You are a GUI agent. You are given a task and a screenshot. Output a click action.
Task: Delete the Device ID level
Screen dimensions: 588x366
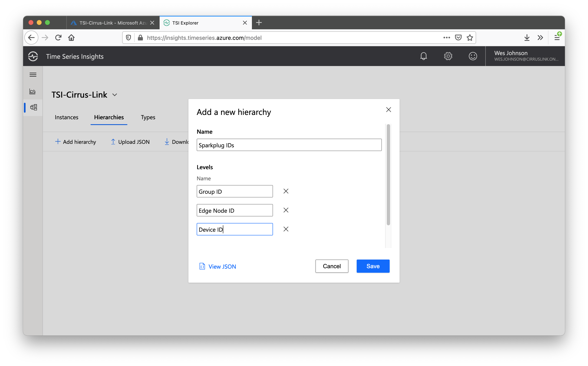[286, 229]
